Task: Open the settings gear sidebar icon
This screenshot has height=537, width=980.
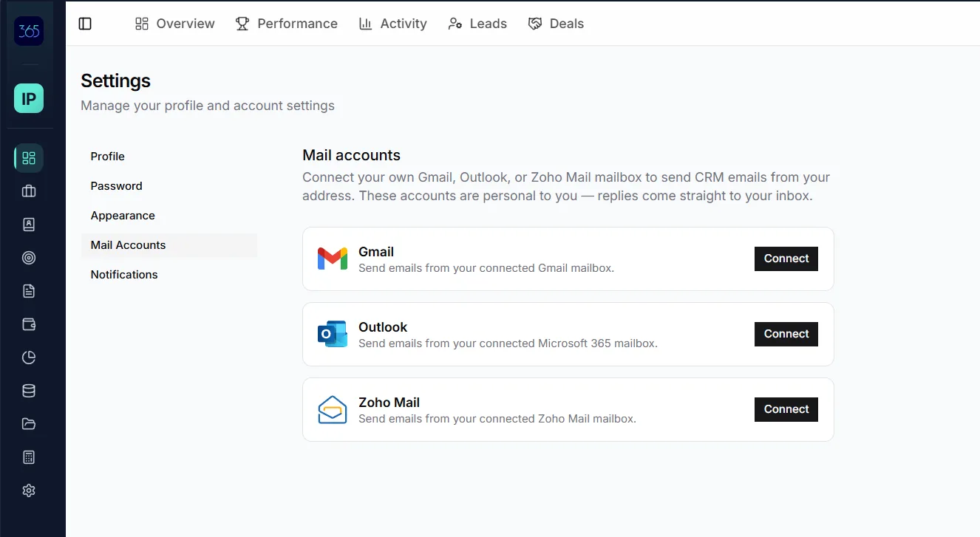Action: (29, 490)
